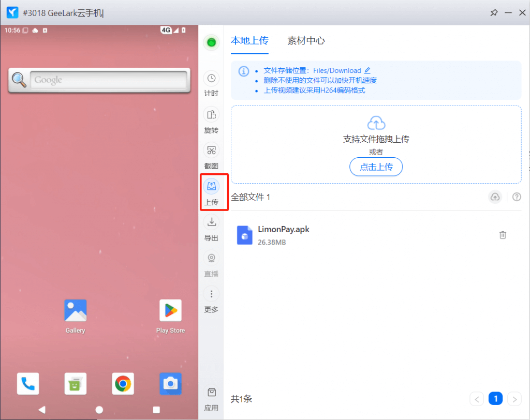Click the help question mark icon
This screenshot has width=530, height=420.
(516, 197)
